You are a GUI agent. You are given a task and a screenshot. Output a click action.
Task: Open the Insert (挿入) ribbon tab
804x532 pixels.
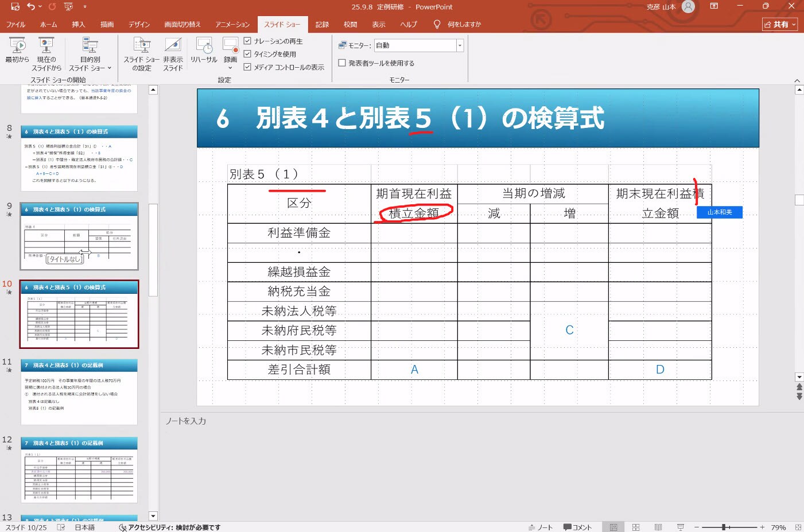79,25
